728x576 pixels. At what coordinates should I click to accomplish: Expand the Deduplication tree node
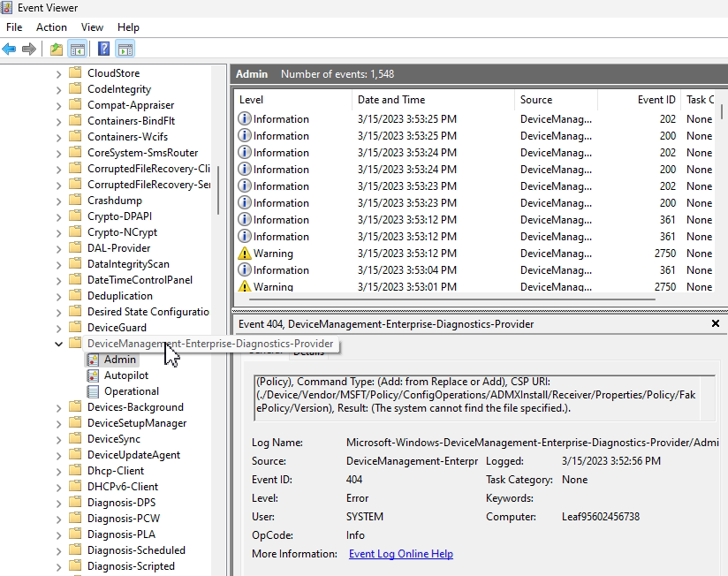coord(58,296)
